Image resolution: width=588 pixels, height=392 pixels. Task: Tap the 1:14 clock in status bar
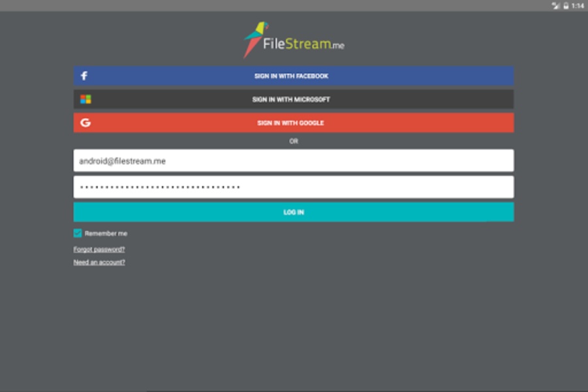tap(578, 6)
